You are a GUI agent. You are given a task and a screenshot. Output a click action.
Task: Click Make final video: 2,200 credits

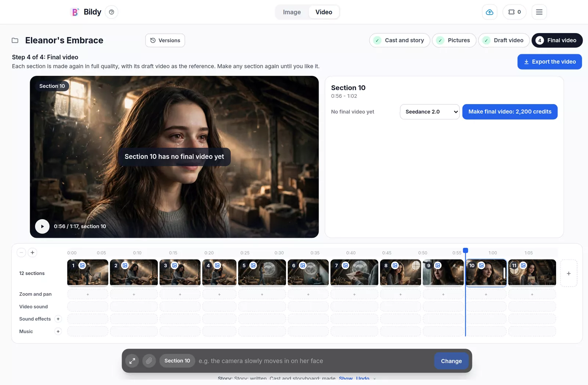510,112
